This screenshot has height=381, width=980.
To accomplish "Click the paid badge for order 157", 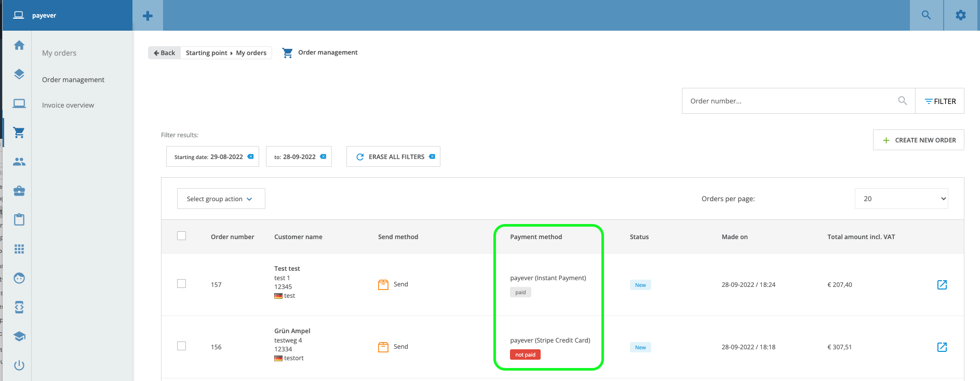I will tap(520, 292).
